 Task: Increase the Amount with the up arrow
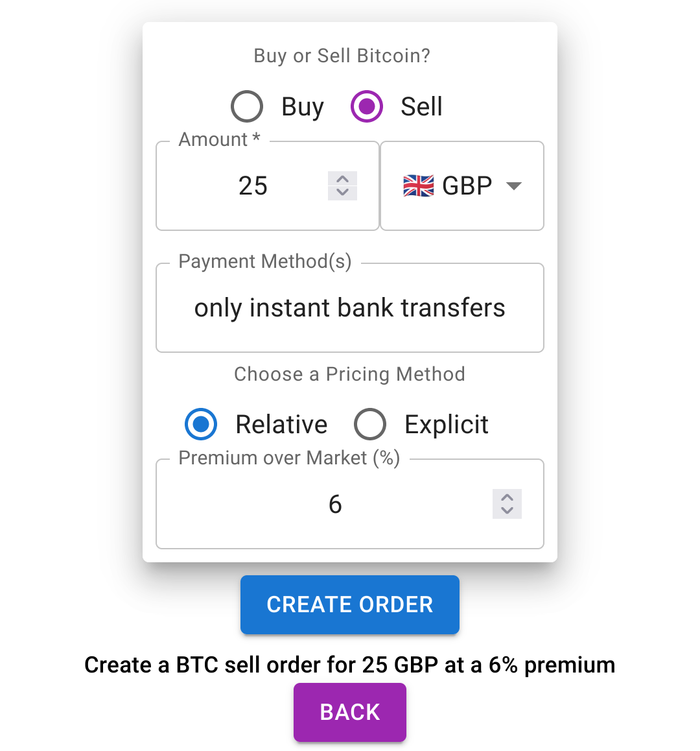pos(343,179)
